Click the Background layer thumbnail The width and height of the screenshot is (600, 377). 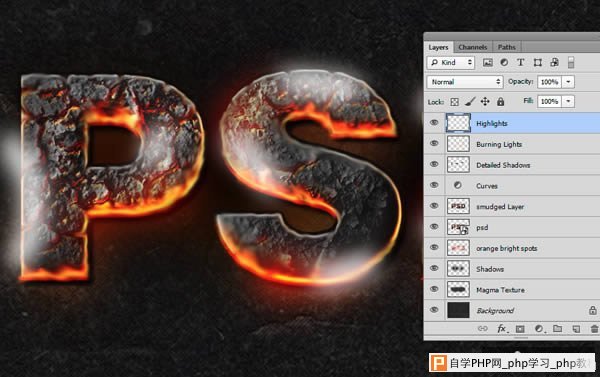tap(458, 310)
